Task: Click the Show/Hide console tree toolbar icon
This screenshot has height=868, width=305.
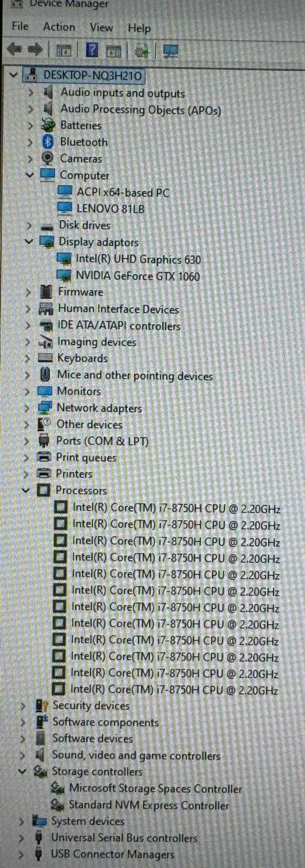Action: [x=64, y=51]
